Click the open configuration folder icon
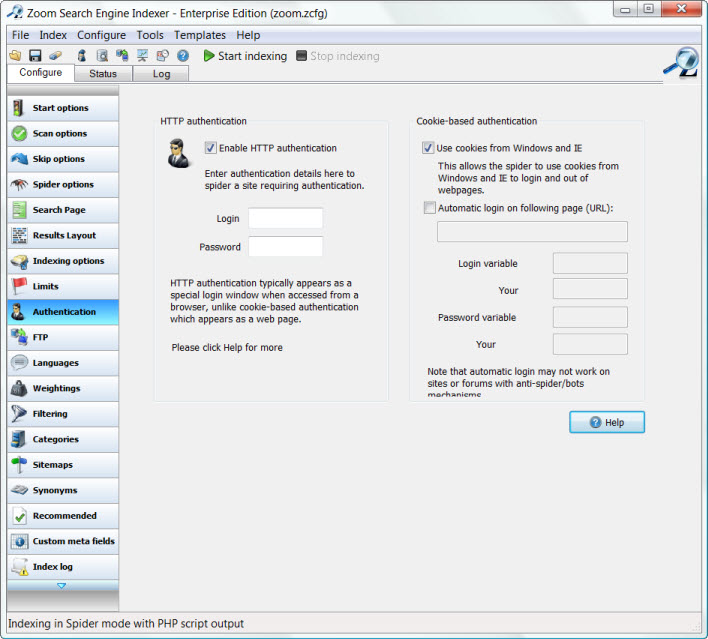Image resolution: width=708 pixels, height=639 pixels. coord(15,56)
